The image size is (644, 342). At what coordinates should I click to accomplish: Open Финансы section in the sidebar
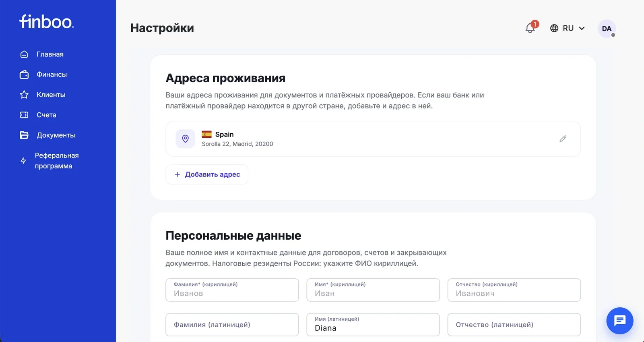coord(52,75)
